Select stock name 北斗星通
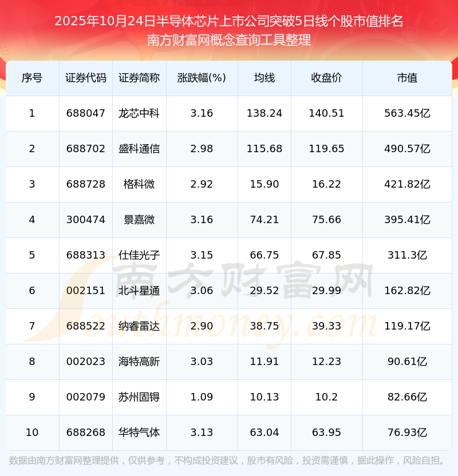The height and width of the screenshot is (476, 458). point(139,291)
